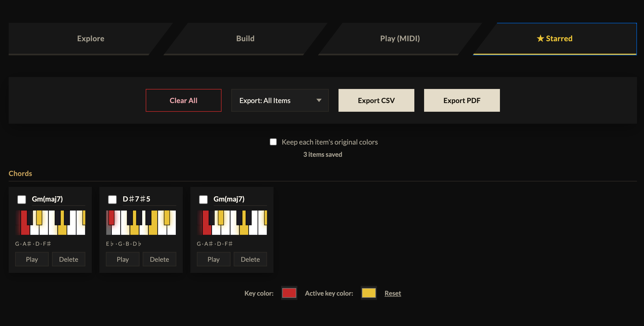Click the Reset colors link

coord(393,293)
